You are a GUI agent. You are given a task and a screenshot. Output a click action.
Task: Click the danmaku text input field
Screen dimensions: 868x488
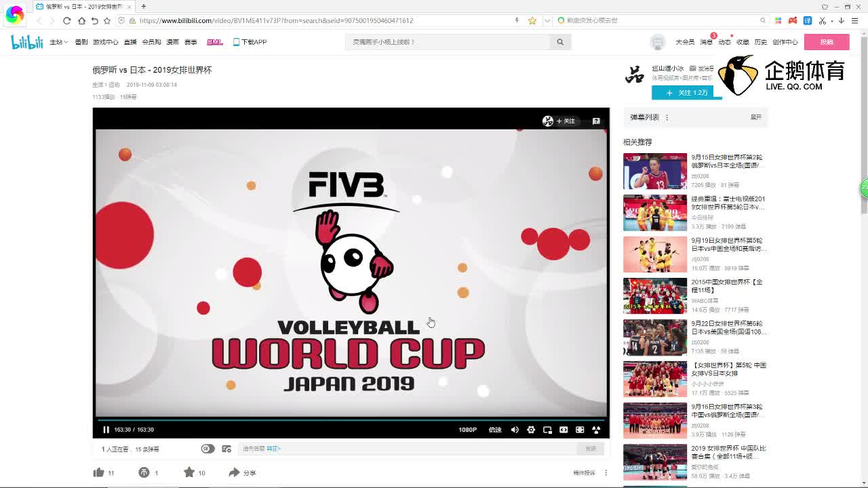[x=407, y=449]
